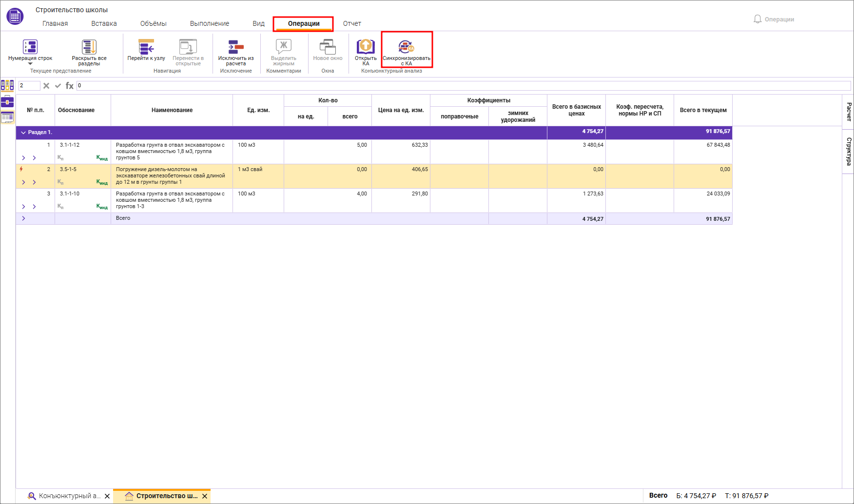Screen dimensions: 854x504
Task: Click the Кинд icon in row 3.1-1-10
Action: (x=102, y=207)
